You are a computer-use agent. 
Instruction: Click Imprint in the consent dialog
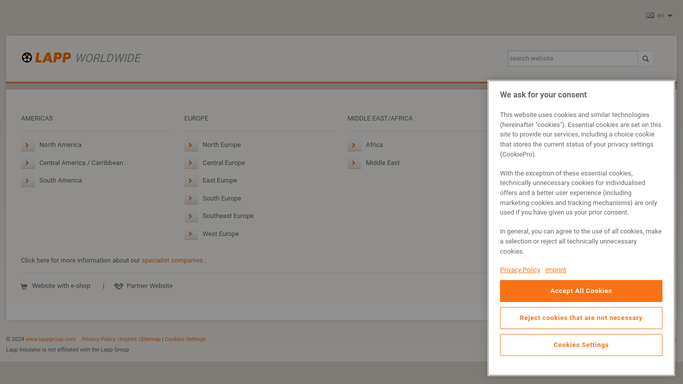coord(555,270)
